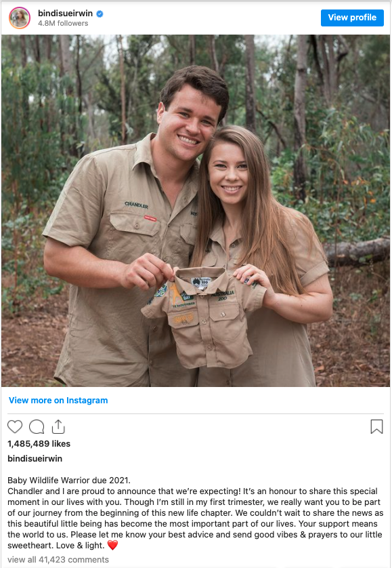
Task: Click the CHANDLER name tag on shirt
Action: coord(137,205)
